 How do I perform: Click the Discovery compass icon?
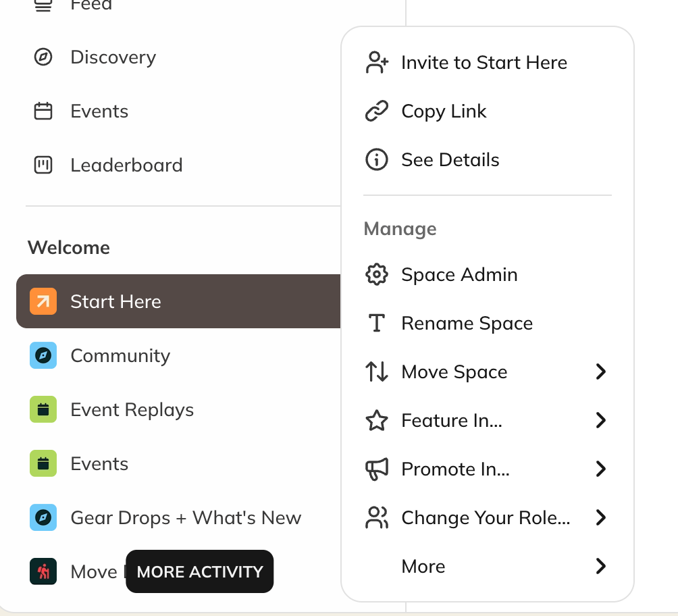click(43, 57)
